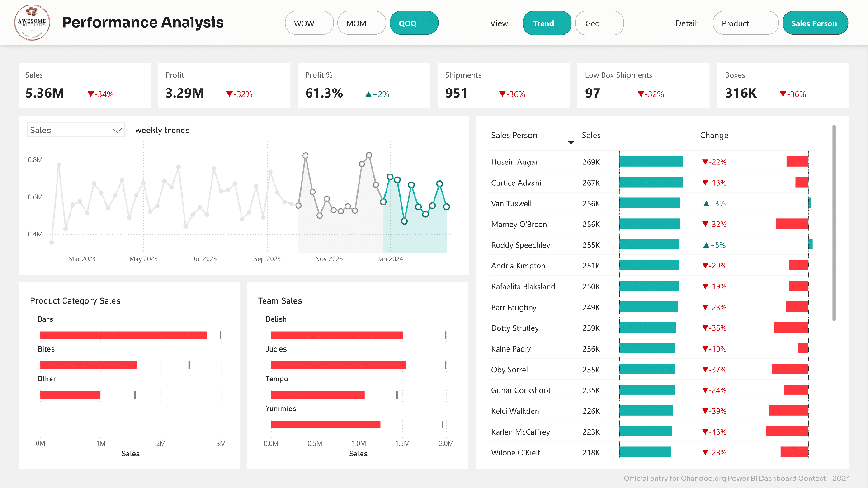The width and height of the screenshot is (868, 488).
Task: Click the Van Tuxwell increase arrow icon
Action: [706, 204]
